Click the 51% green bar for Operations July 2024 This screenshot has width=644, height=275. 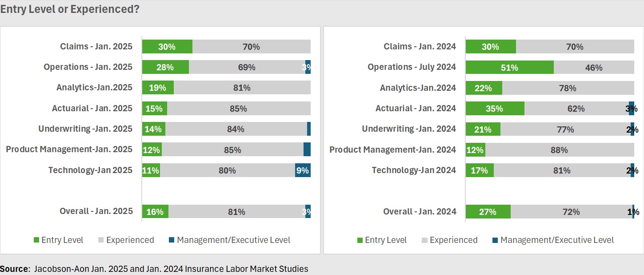click(x=509, y=68)
